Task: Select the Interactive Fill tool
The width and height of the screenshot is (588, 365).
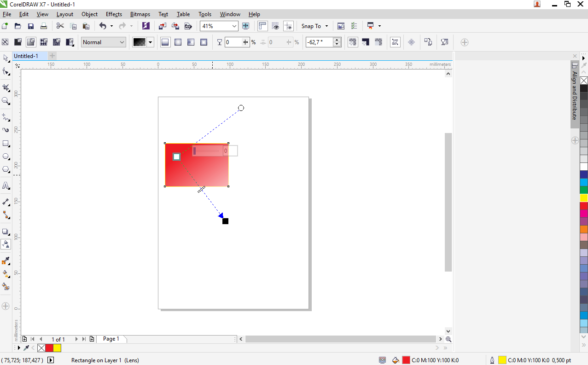Action: coord(6,274)
